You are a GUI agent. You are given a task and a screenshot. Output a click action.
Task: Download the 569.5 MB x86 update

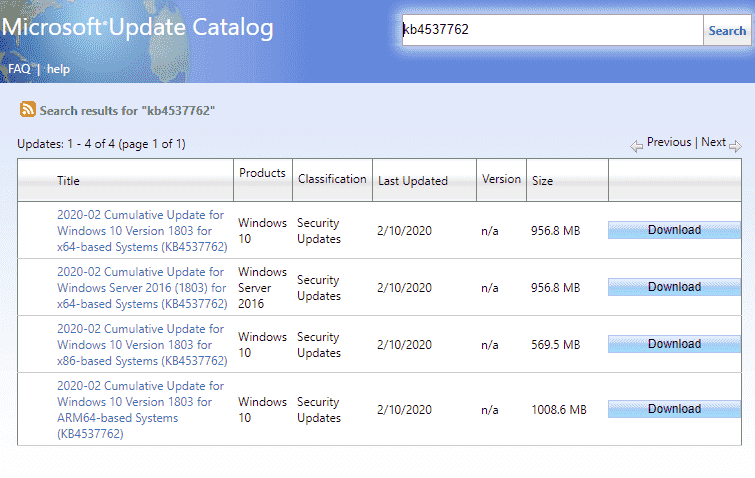[x=674, y=344]
